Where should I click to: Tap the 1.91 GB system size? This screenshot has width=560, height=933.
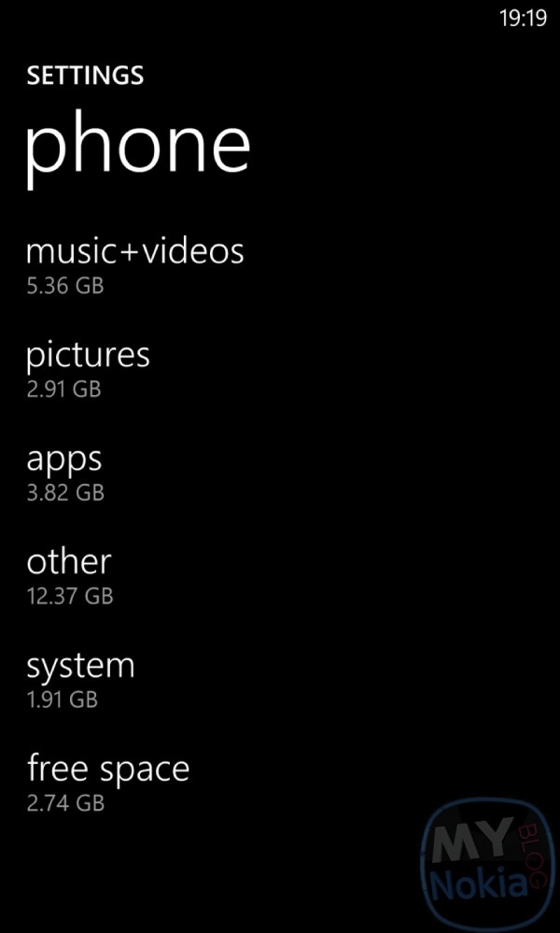pos(62,699)
